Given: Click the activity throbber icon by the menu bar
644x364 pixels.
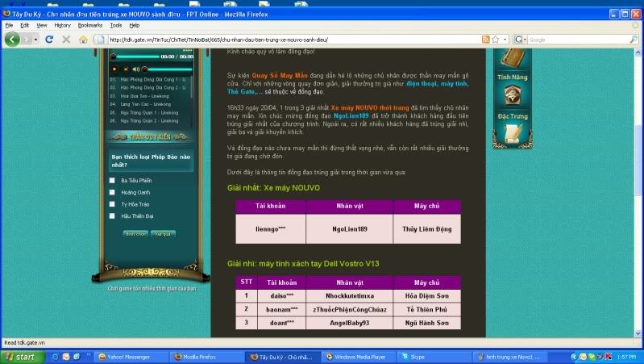Looking at the screenshot, I should click(635, 26).
